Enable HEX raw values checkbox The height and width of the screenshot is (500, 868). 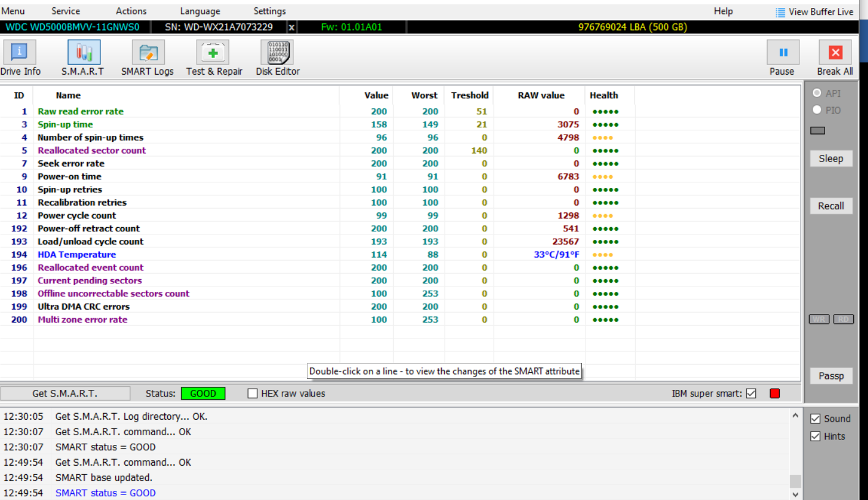[252, 394]
